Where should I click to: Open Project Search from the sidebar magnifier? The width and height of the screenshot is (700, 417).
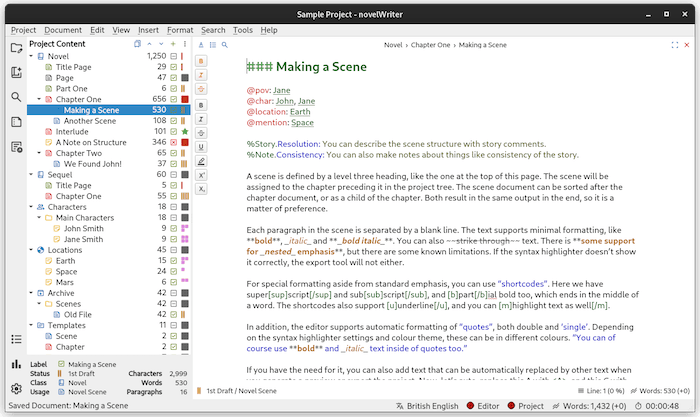[17, 97]
